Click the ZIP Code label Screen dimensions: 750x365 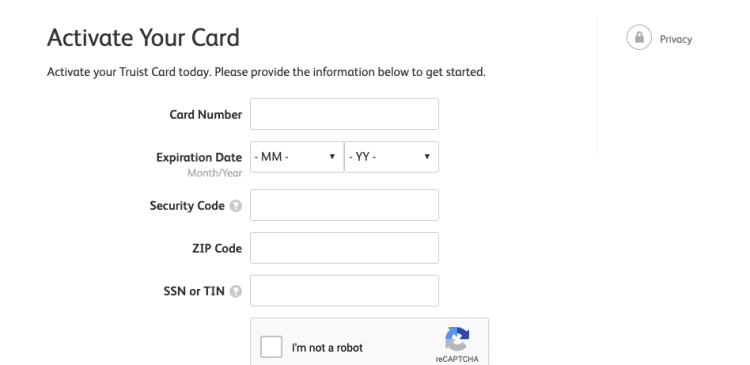pos(217,248)
